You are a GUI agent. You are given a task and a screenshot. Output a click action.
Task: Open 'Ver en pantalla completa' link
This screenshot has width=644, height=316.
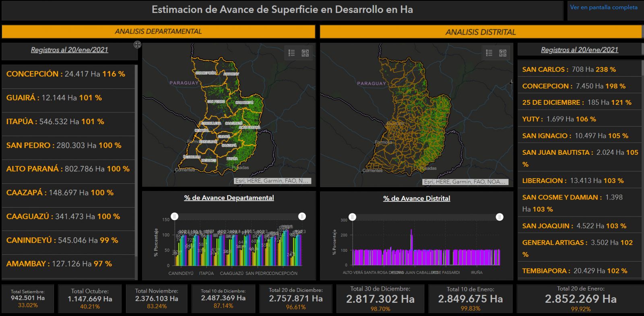pos(603,7)
